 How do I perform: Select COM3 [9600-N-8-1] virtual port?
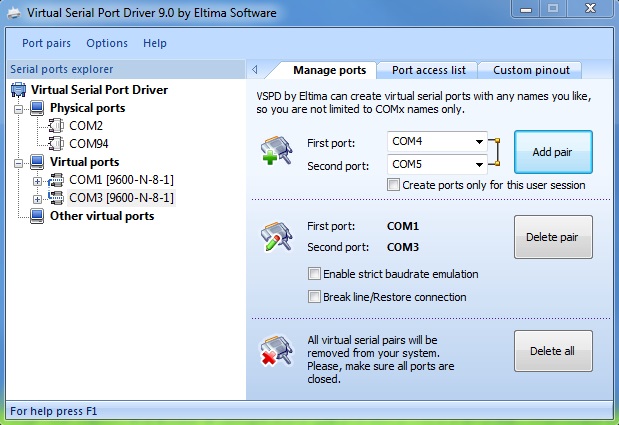point(121,198)
